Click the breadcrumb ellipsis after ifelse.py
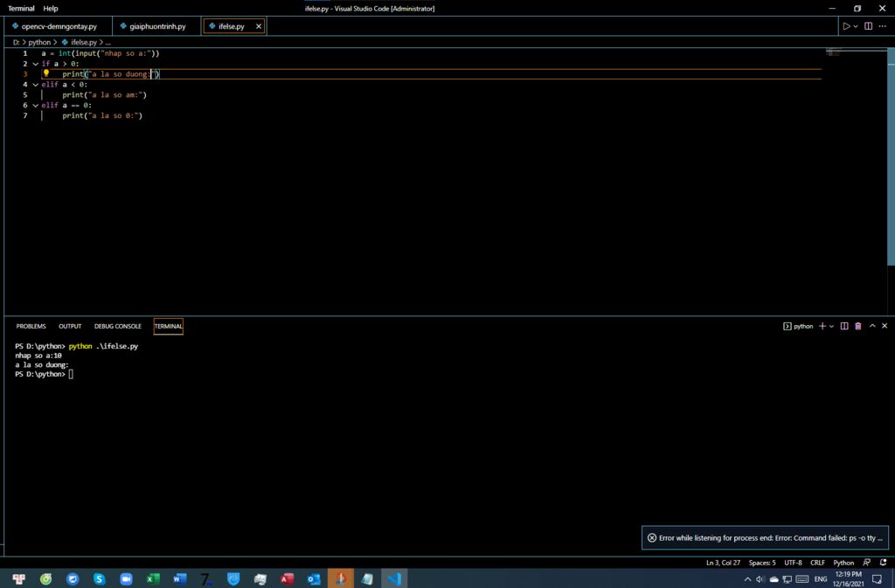The width and height of the screenshot is (895, 588). click(108, 42)
